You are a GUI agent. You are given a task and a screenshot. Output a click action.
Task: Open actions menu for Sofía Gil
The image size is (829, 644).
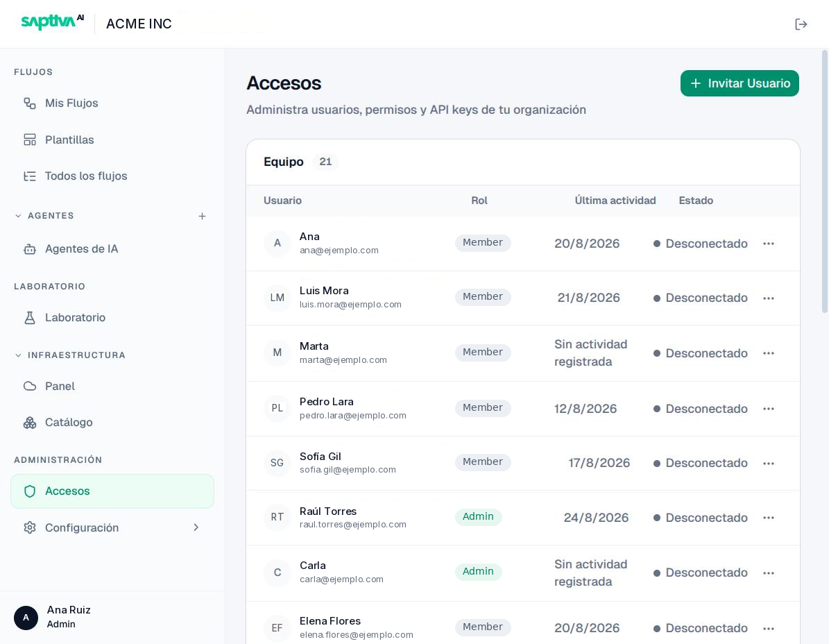coord(768,463)
